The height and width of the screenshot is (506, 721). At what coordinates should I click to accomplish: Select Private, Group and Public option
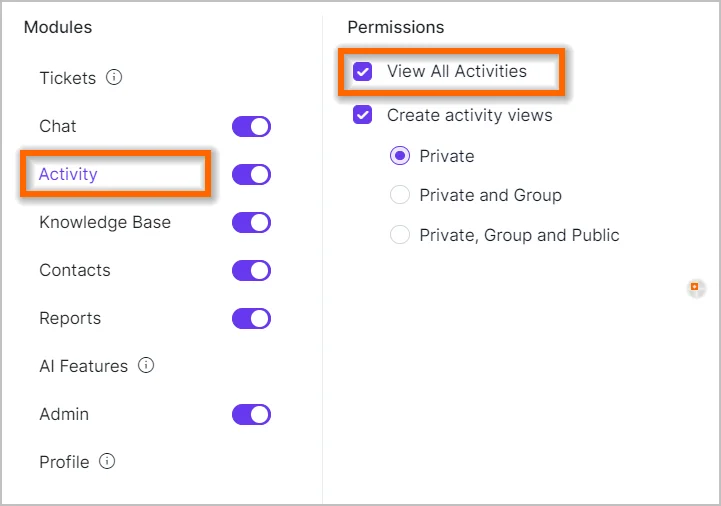[x=400, y=235]
